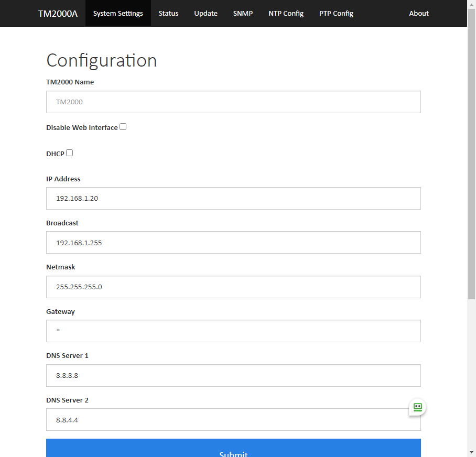Screen dimensions: 476x457
Task: Select the Broadcast address field
Action: pos(233,243)
